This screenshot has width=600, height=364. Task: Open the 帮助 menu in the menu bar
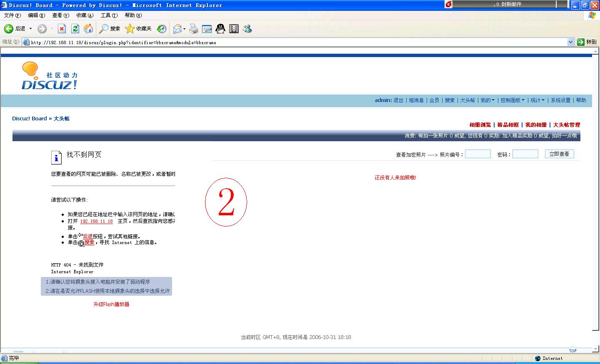point(133,15)
